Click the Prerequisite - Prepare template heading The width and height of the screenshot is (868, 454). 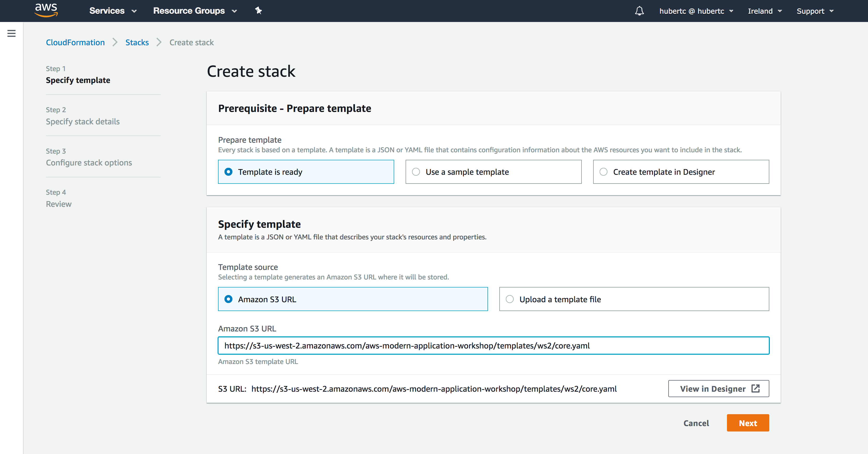295,108
